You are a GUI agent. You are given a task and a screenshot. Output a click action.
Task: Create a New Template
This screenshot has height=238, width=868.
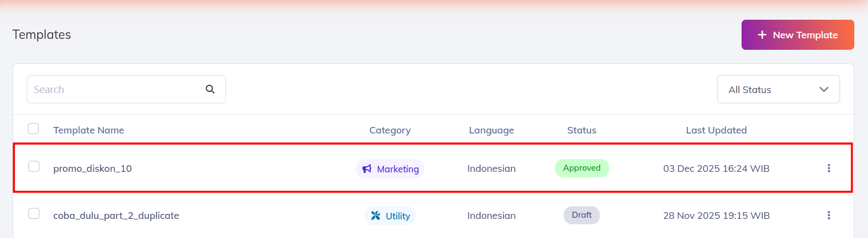797,35
